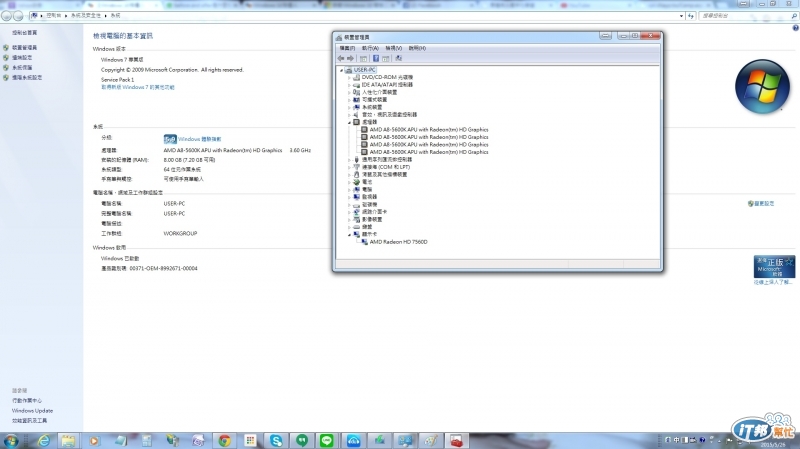The image size is (800, 449).
Task: Select 音效、視訊及遊戲控制器 tree row
Action: pyautogui.click(x=389, y=115)
